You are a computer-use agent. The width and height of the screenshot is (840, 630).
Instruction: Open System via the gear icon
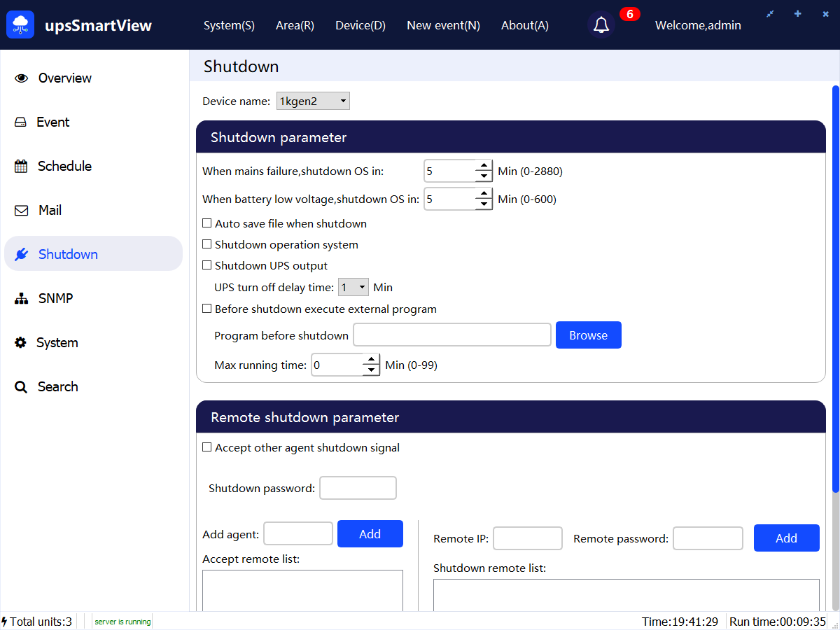21,343
